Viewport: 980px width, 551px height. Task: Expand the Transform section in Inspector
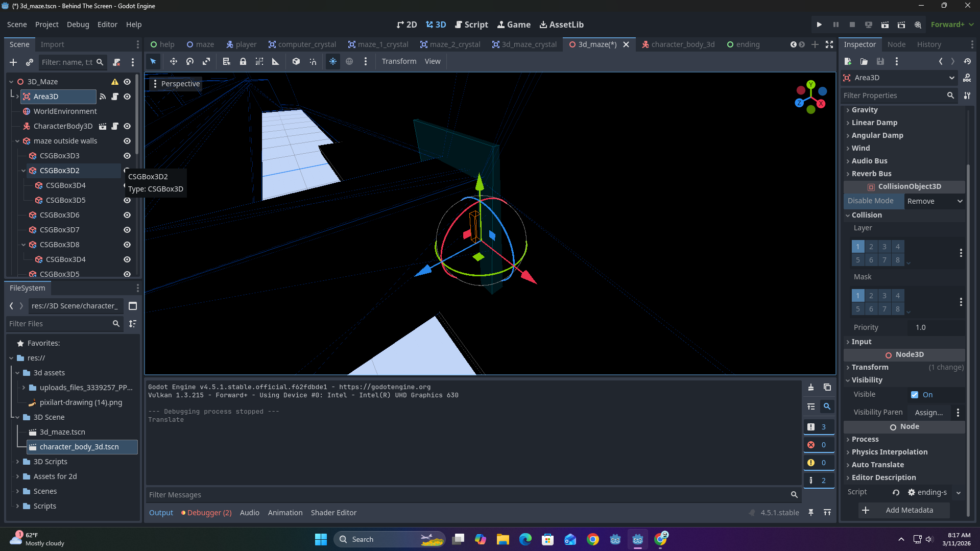(x=870, y=367)
